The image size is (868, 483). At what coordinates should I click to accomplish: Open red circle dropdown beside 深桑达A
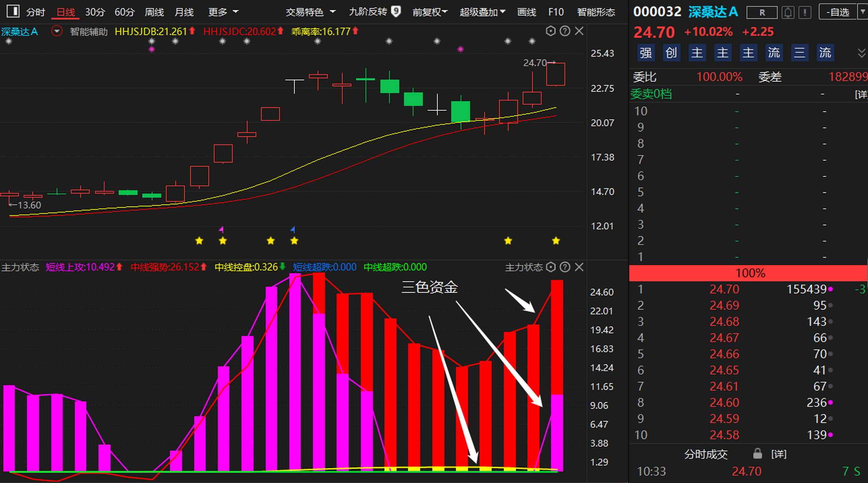coord(57,31)
